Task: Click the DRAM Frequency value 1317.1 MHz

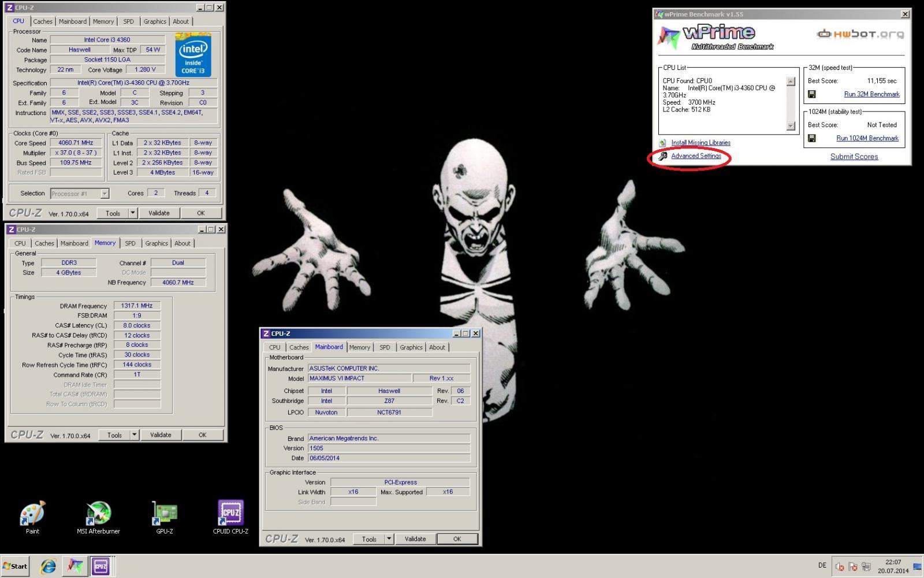Action: 137,306
